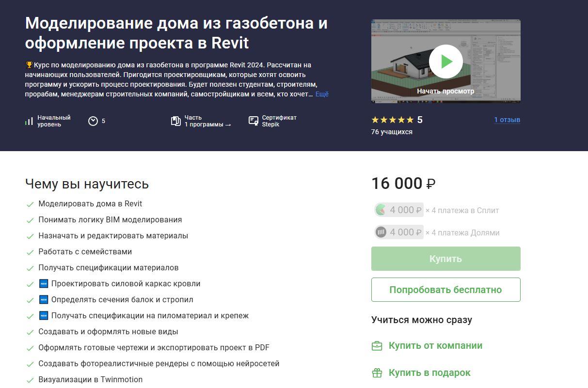The image size is (588, 388).
Task: Click the play button on the course video
Action: point(445,61)
